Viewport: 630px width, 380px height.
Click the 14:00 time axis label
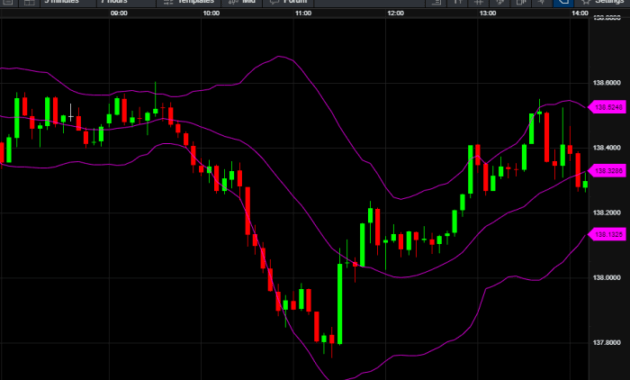click(580, 13)
